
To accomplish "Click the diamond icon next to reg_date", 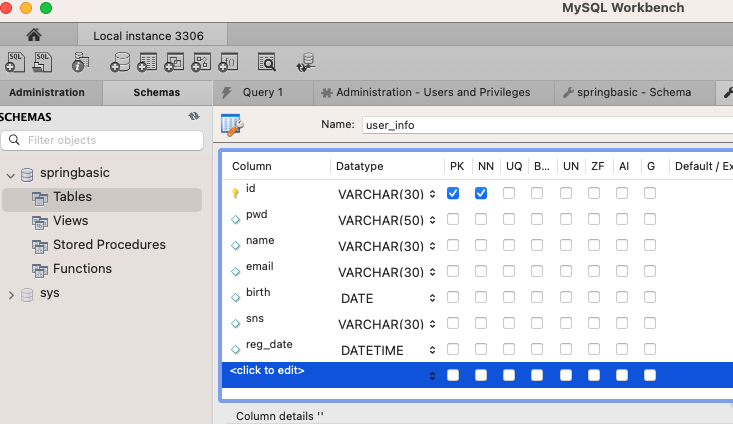I will (236, 349).
